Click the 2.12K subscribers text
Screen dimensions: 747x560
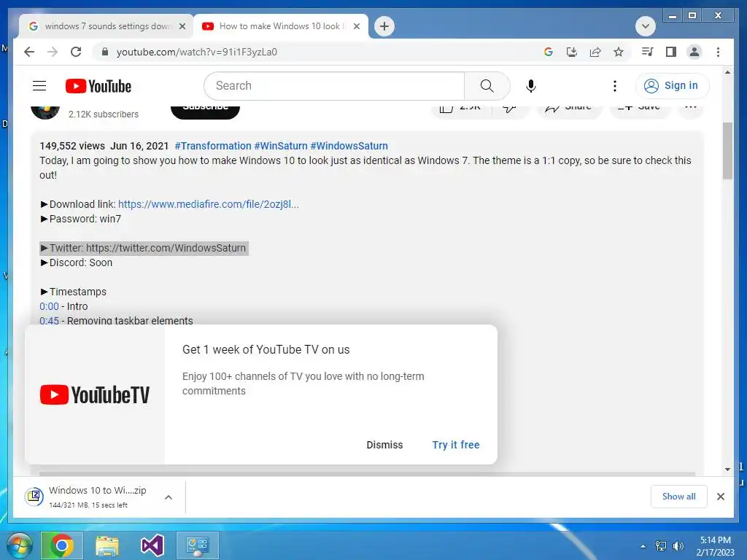(x=104, y=114)
